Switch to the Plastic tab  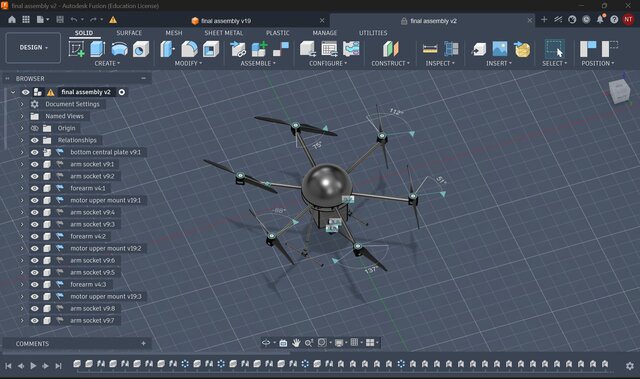click(278, 33)
